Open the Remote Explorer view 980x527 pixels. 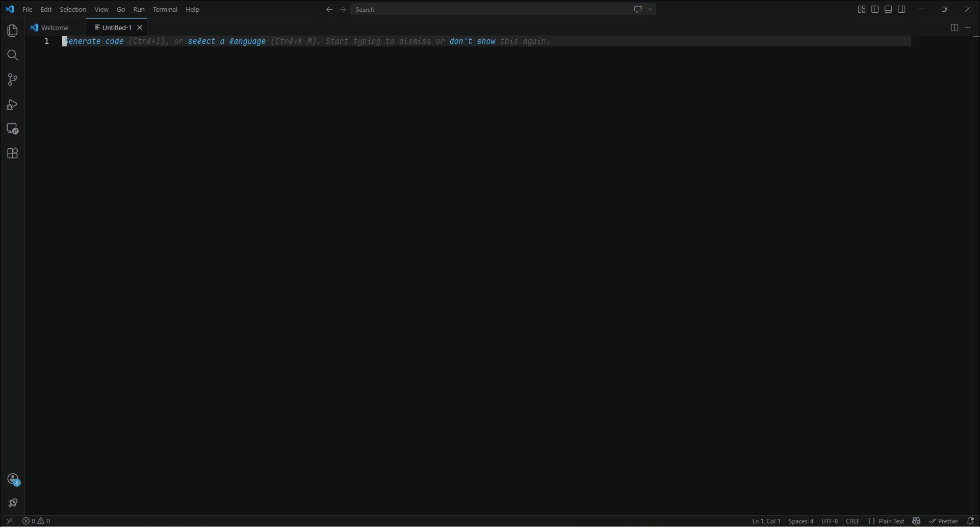pos(12,129)
